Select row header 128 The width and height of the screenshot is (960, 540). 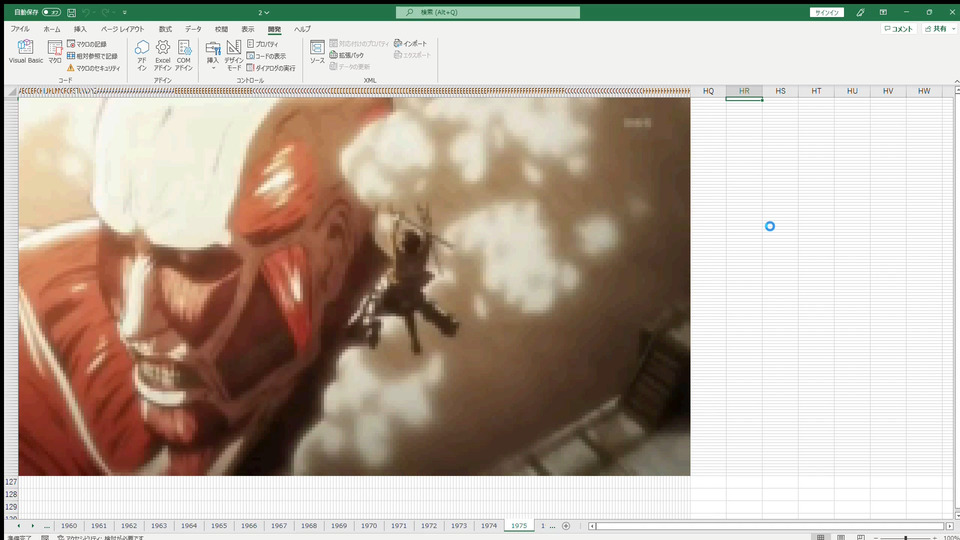click(x=11, y=494)
